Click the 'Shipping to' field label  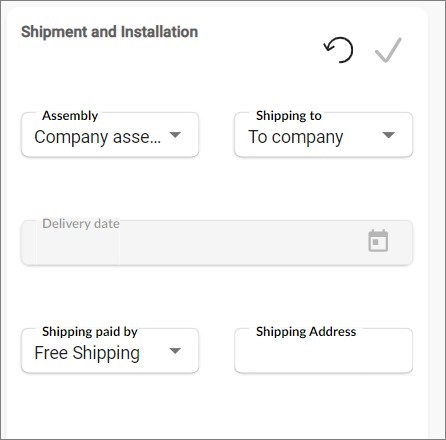pyautogui.click(x=289, y=116)
